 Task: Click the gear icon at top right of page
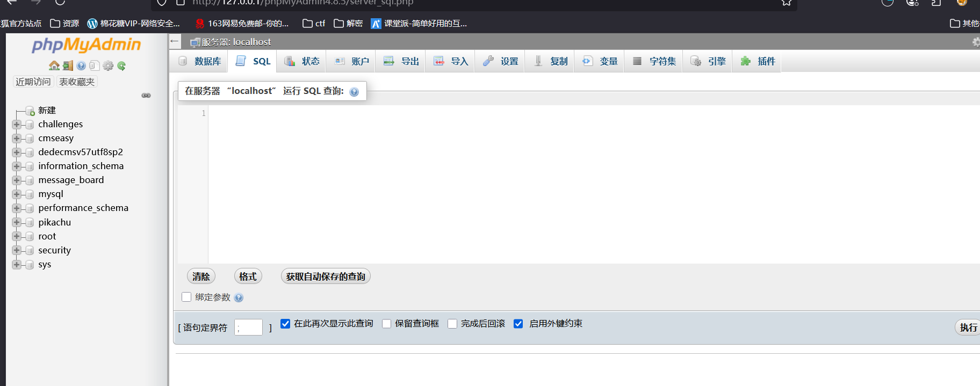pos(976,42)
